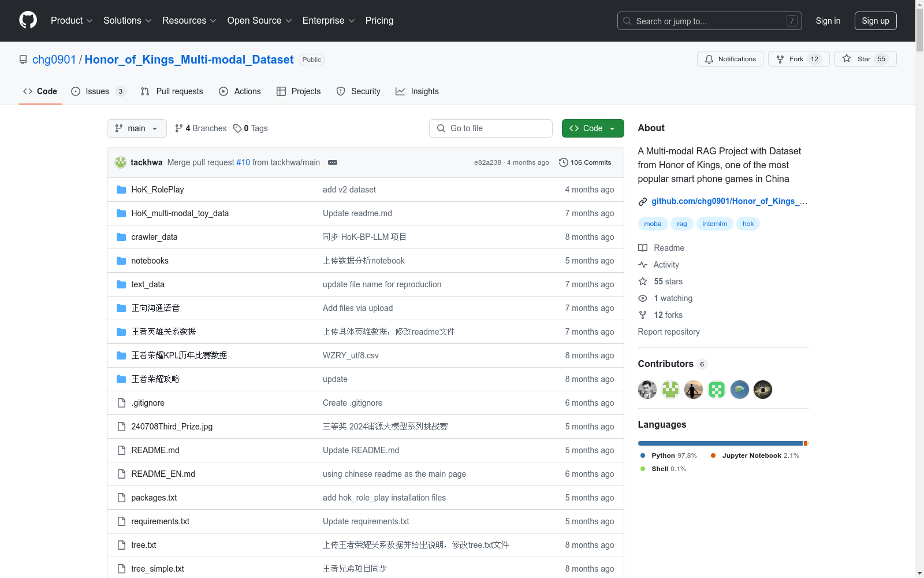View the 106 Commits history
The image size is (924, 578).
tap(585, 162)
